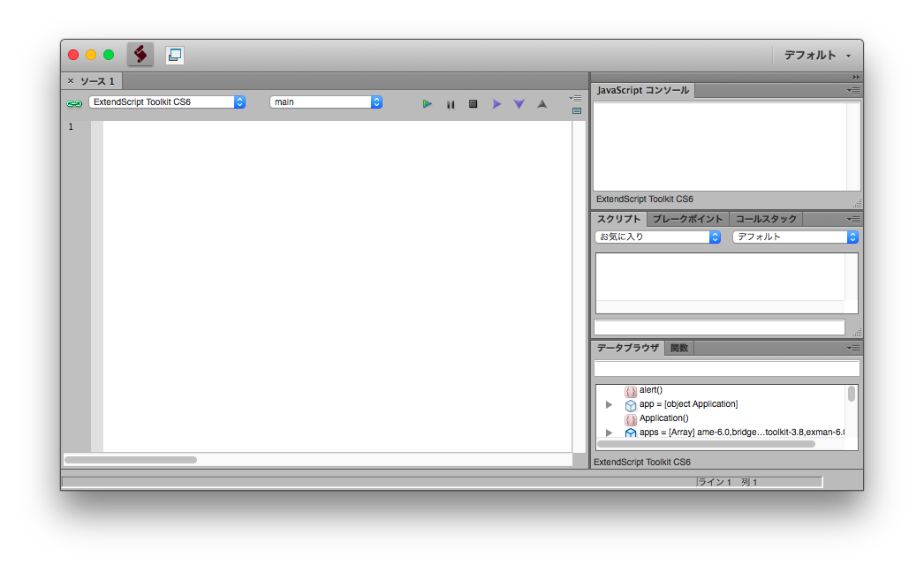Open the スクリプト panel flyout menu

[853, 219]
